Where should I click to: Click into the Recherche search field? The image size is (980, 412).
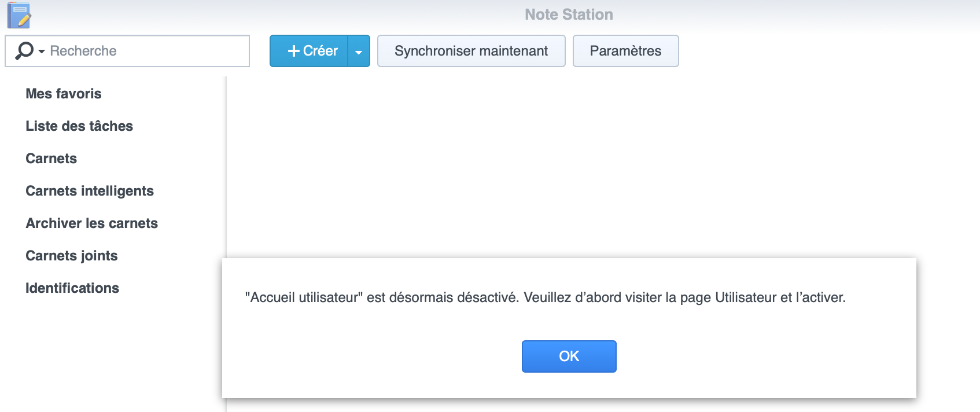pyautogui.click(x=127, y=51)
